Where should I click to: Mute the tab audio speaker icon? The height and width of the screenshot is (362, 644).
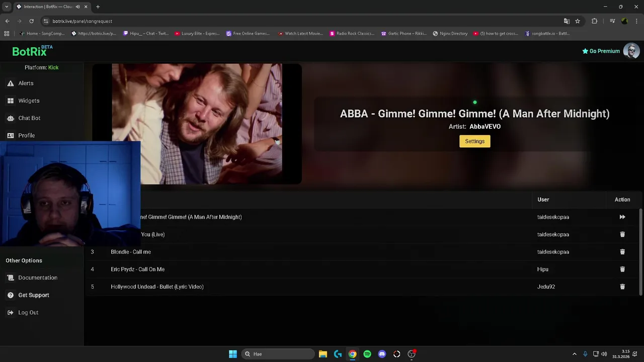click(77, 7)
